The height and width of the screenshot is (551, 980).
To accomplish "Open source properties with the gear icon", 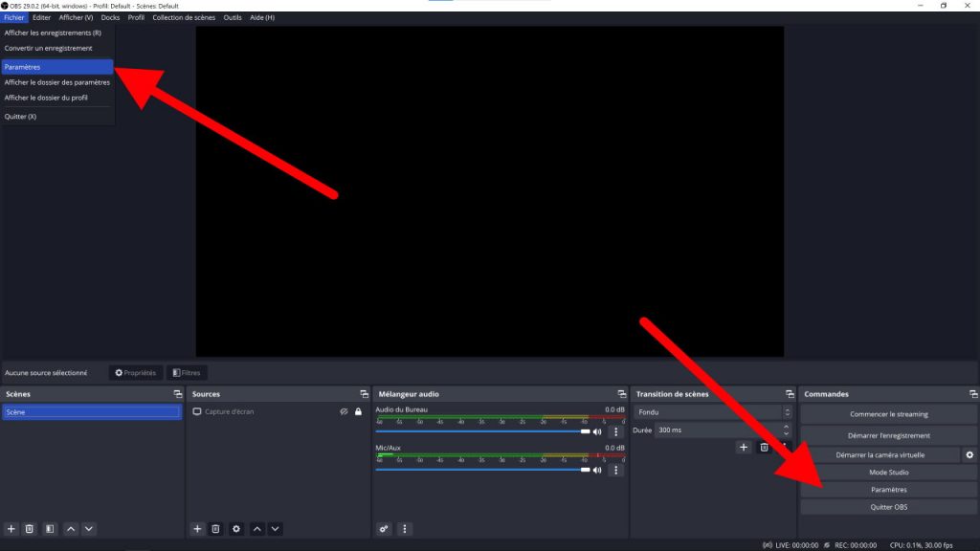I will (235, 528).
